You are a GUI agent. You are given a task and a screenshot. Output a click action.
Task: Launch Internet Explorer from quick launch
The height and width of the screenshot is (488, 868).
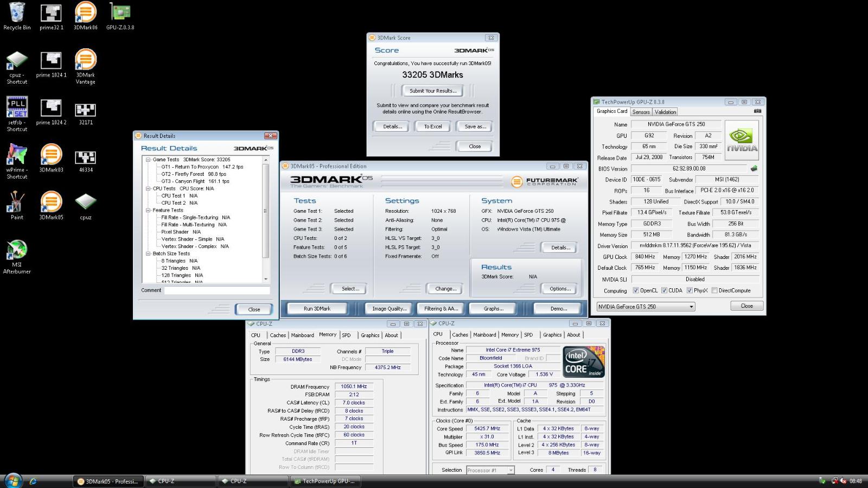pyautogui.click(x=34, y=481)
